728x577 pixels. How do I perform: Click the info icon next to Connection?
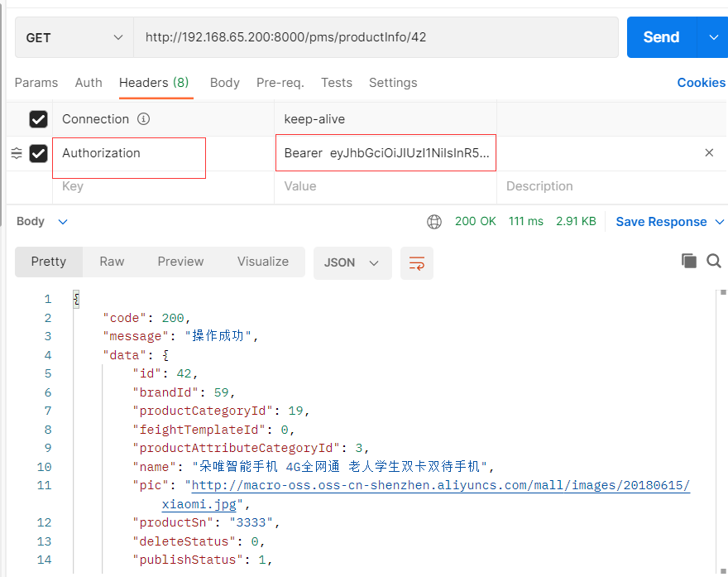click(x=143, y=119)
